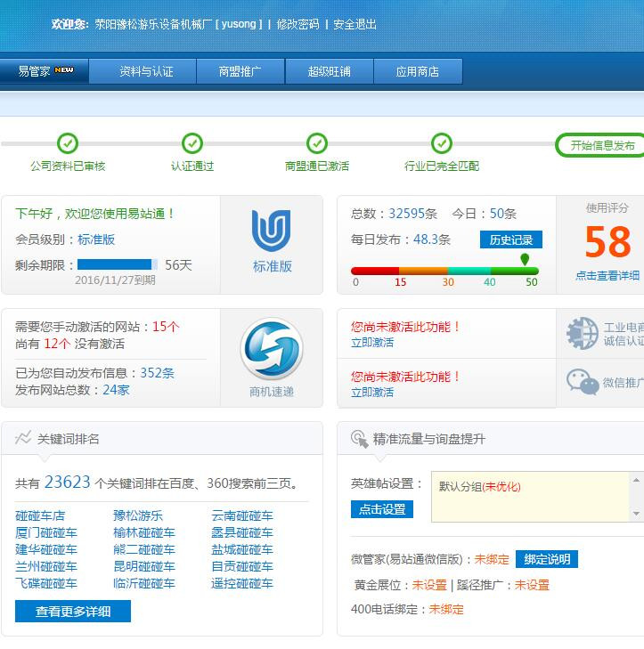Click the 公司资料已审核 green checkmark icon
The image size is (644, 649).
(x=68, y=143)
